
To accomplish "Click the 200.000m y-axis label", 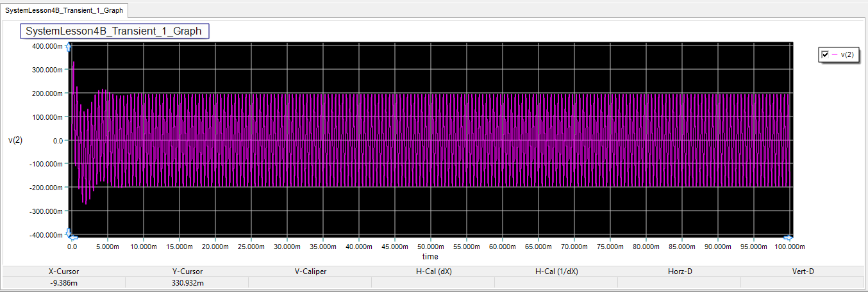I will click(x=47, y=93).
